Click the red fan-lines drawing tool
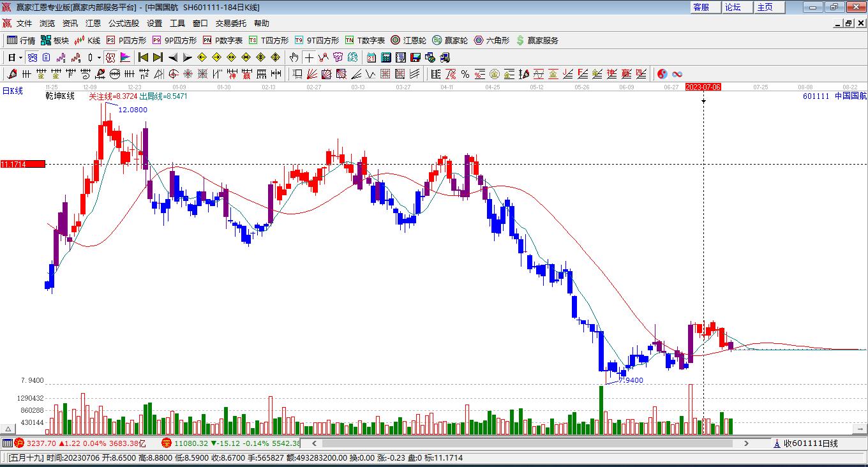 point(312,74)
